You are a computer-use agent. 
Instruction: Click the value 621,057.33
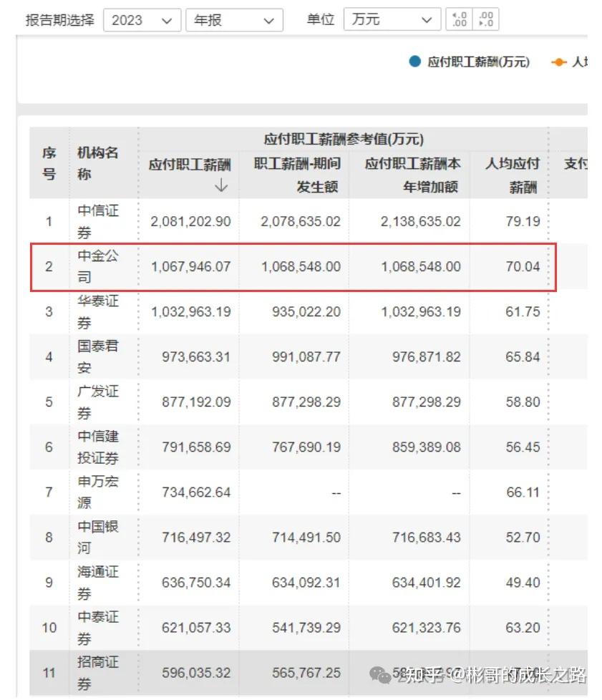click(196, 628)
